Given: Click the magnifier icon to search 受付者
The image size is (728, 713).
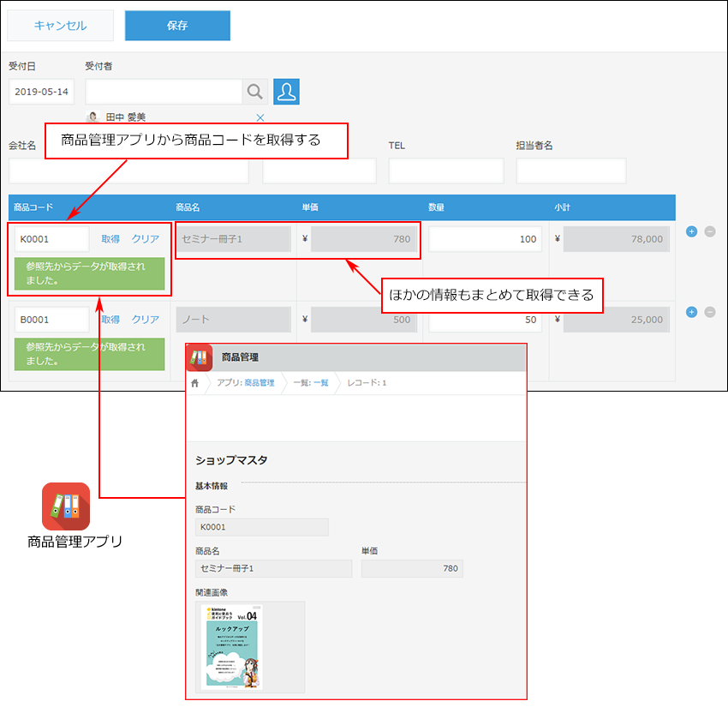Looking at the screenshot, I should pos(254,92).
